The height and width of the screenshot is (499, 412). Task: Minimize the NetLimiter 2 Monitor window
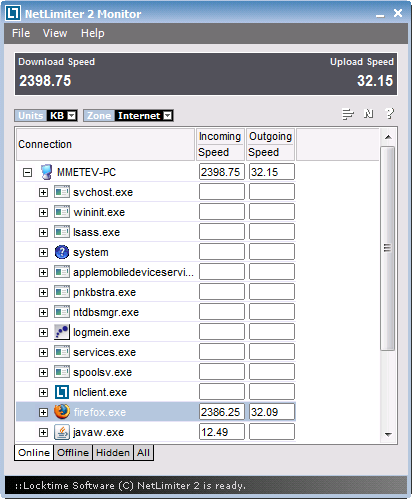pos(380,15)
